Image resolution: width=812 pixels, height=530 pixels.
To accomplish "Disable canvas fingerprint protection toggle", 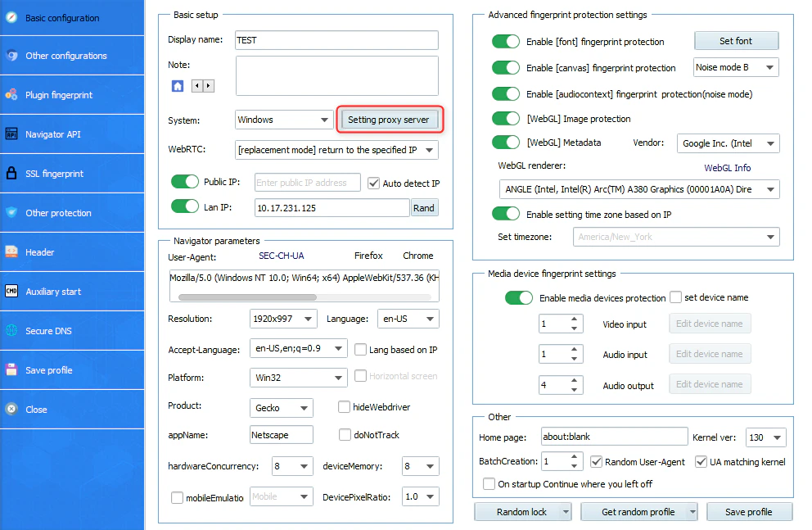I will click(505, 67).
